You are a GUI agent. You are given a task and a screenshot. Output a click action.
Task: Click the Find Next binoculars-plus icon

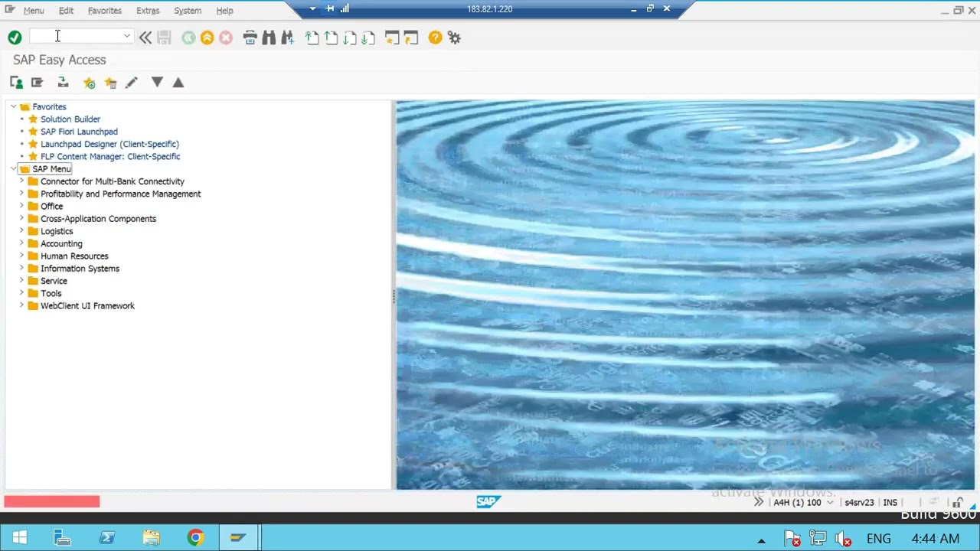click(288, 37)
